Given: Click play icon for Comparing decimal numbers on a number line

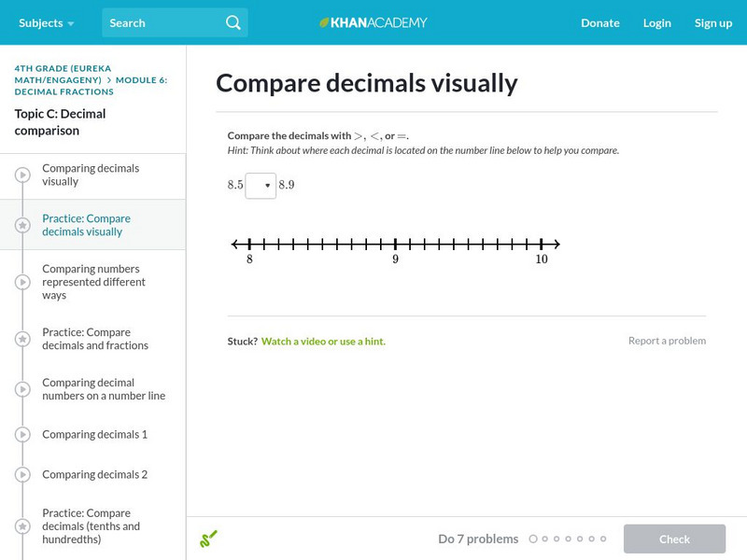Looking at the screenshot, I should (22, 389).
